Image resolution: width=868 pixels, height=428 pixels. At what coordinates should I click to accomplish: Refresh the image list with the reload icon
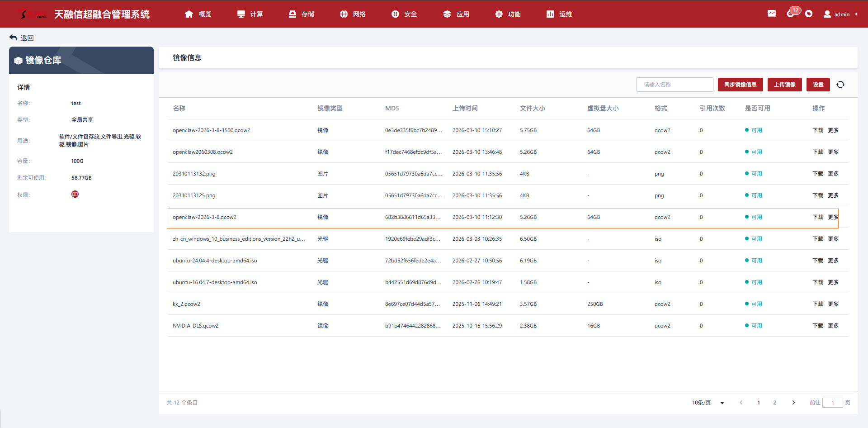click(x=840, y=85)
